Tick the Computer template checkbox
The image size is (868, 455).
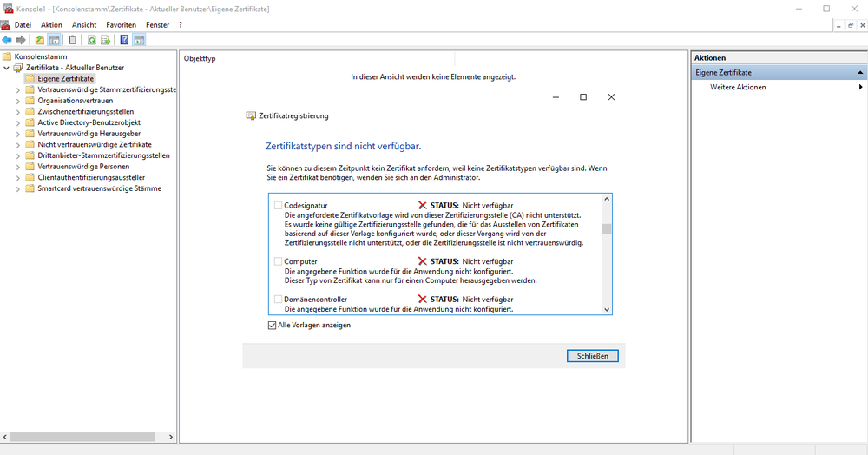point(278,261)
